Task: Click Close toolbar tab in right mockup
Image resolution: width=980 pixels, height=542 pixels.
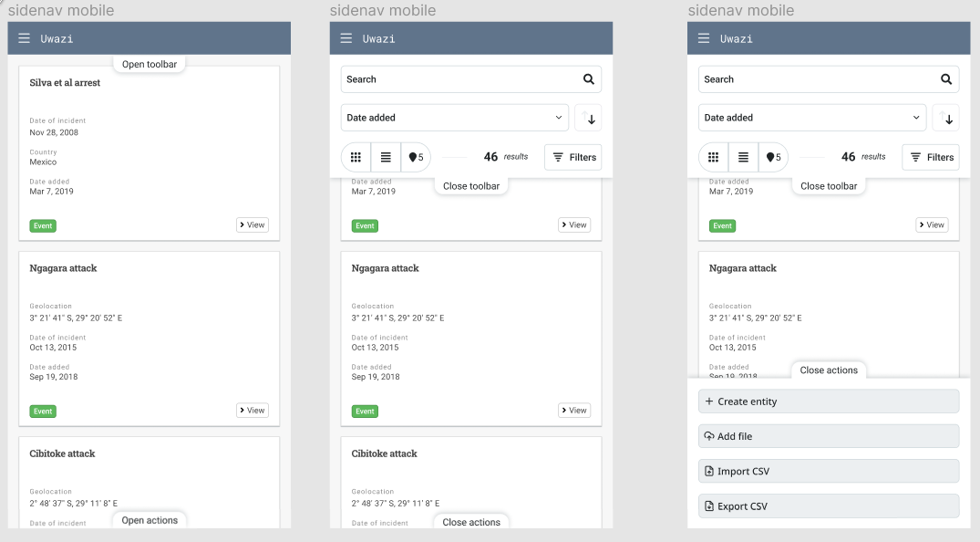Action: tap(829, 186)
